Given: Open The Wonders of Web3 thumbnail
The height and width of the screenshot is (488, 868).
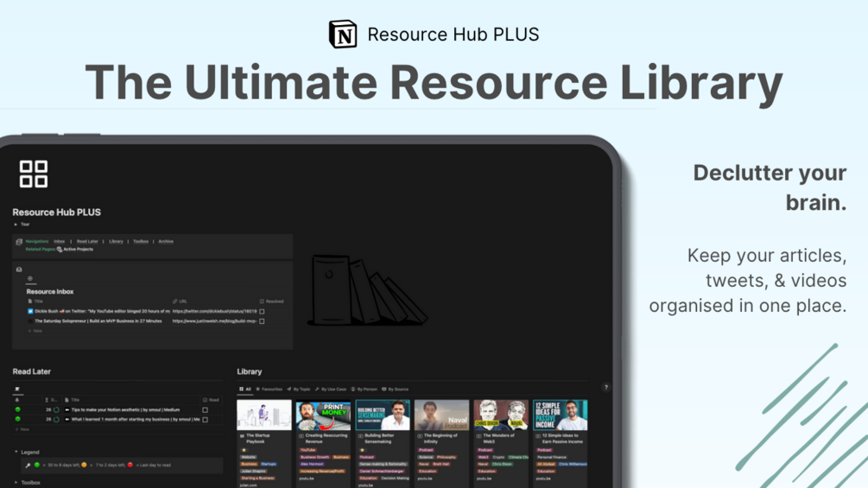Looking at the screenshot, I should 501,415.
